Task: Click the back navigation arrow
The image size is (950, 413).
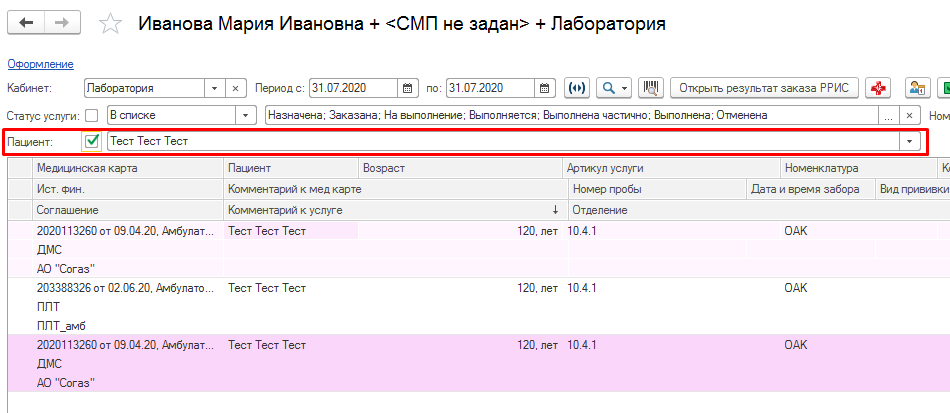Action: [27, 22]
